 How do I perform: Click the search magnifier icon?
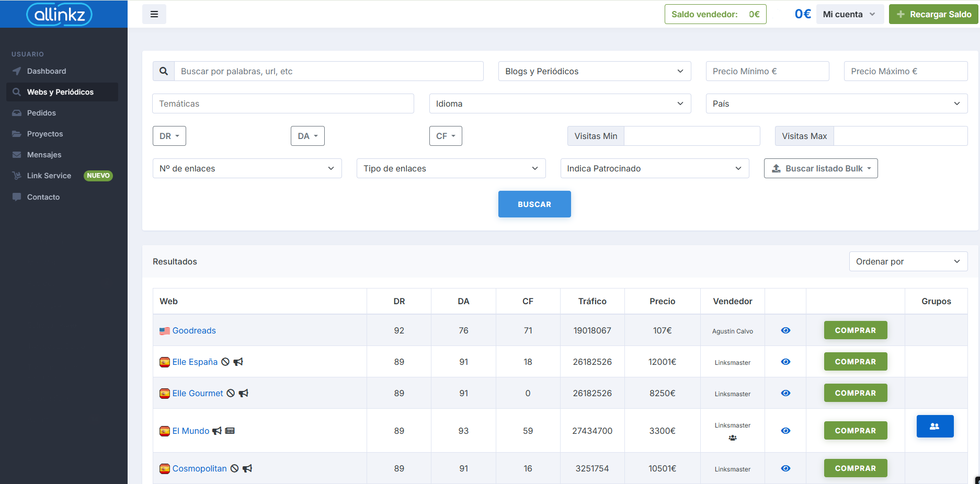(x=164, y=71)
